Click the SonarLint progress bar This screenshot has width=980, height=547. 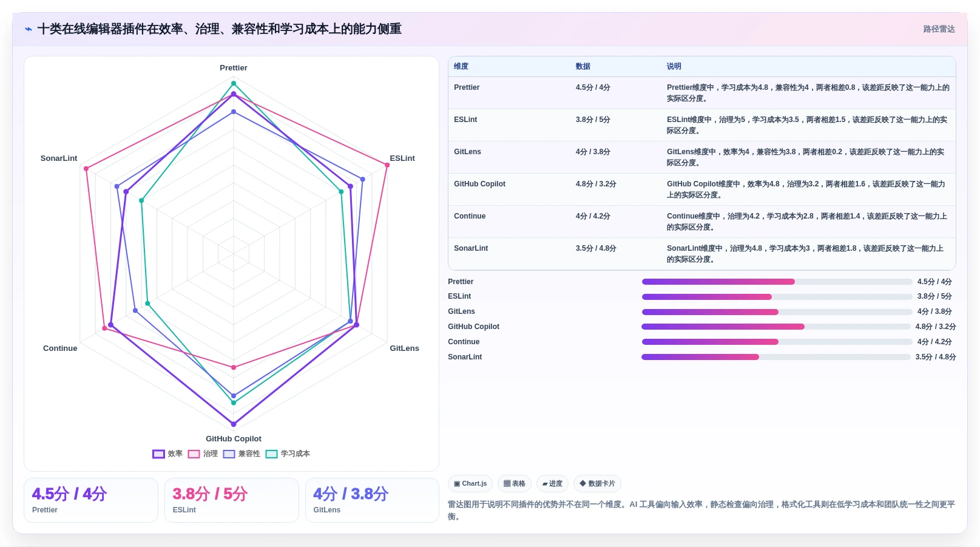point(776,357)
